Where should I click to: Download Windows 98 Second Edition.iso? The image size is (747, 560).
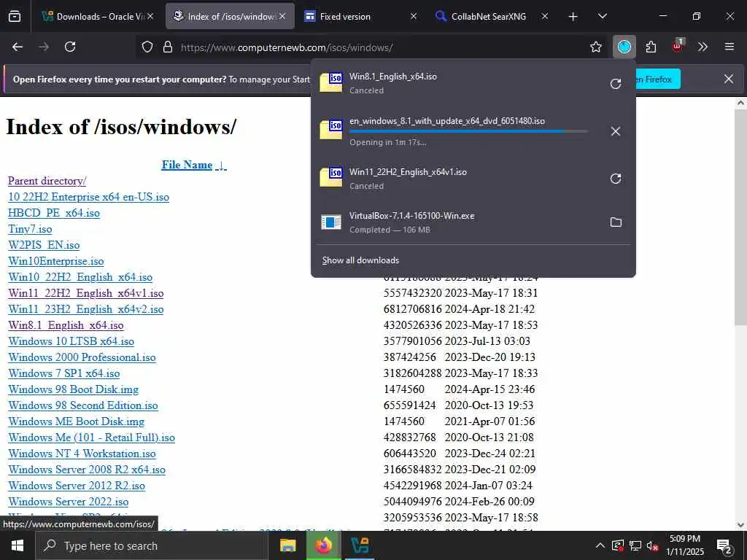tap(83, 405)
